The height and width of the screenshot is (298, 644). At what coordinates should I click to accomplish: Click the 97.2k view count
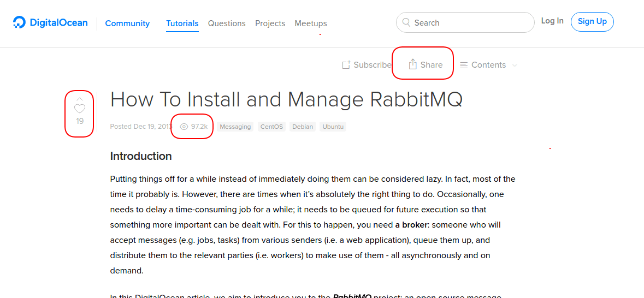(x=199, y=127)
